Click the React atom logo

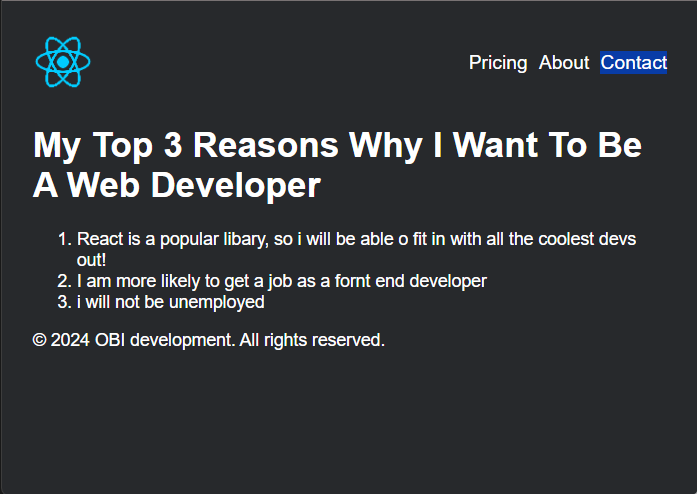click(63, 62)
